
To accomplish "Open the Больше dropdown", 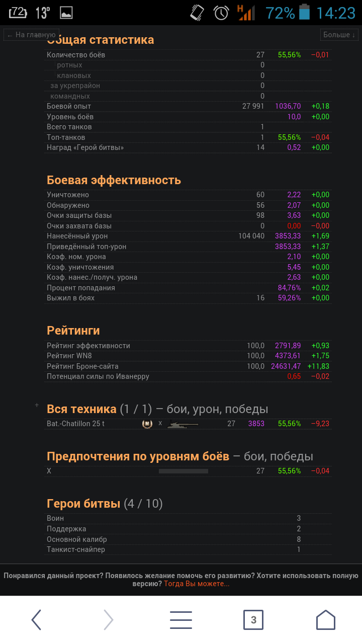I will coord(339,35).
